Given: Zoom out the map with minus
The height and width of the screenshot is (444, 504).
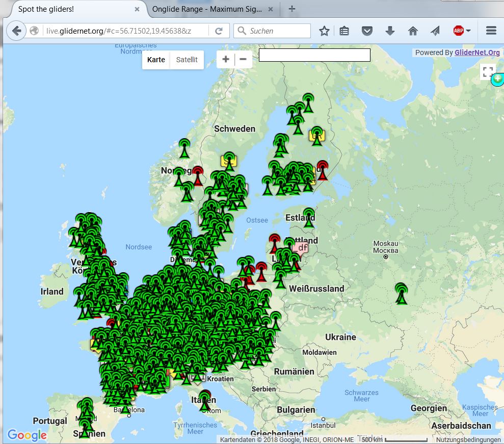Looking at the screenshot, I should pos(243,59).
